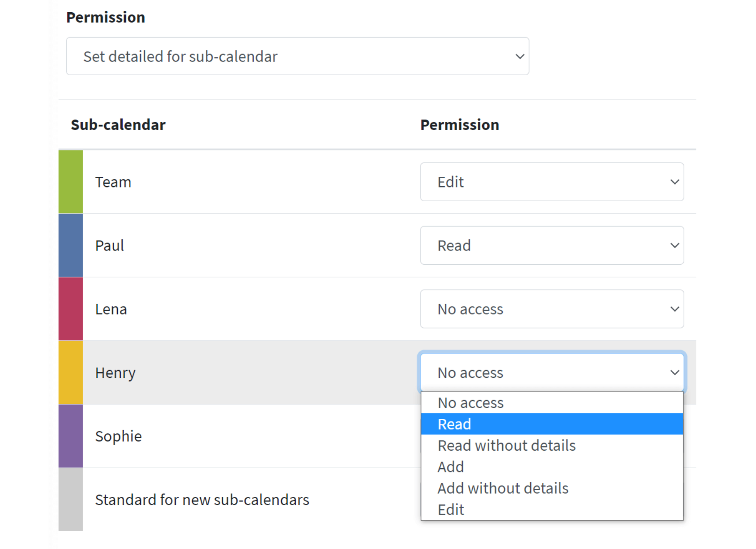This screenshot has height=549, width=756.
Task: Open Team permission dropdown
Action: click(x=552, y=182)
